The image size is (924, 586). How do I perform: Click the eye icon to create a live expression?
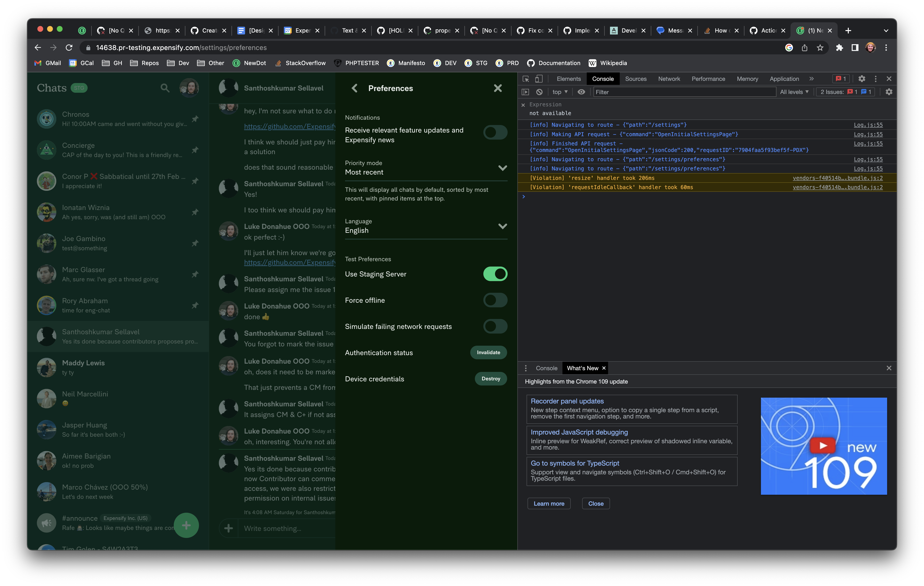point(581,92)
